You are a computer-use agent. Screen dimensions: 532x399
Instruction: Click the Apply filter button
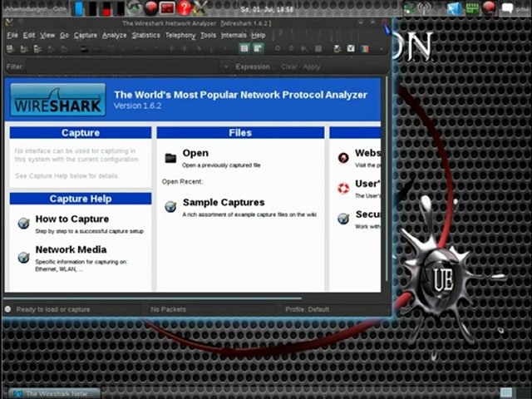point(312,66)
